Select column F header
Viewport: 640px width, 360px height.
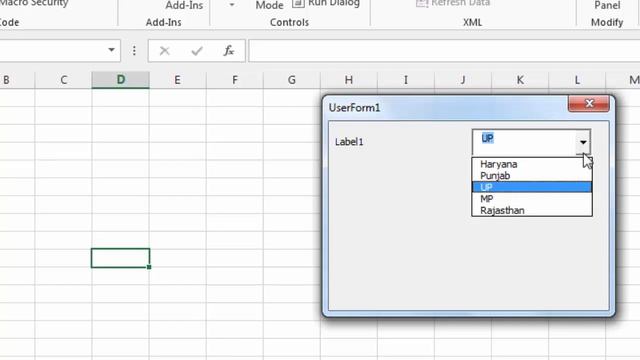[235, 80]
